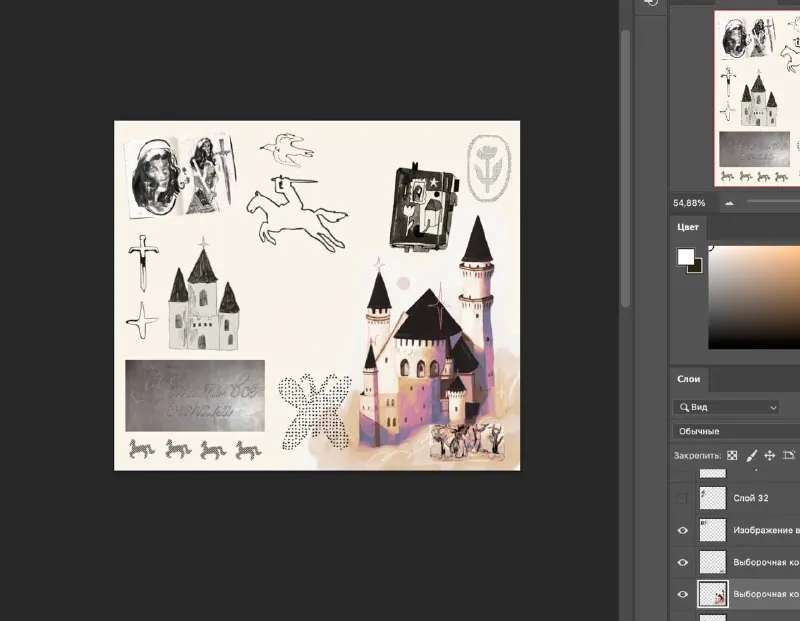The height and width of the screenshot is (621, 800).
Task: Click the navigator preview thumbnail
Action: pyautogui.click(x=757, y=98)
